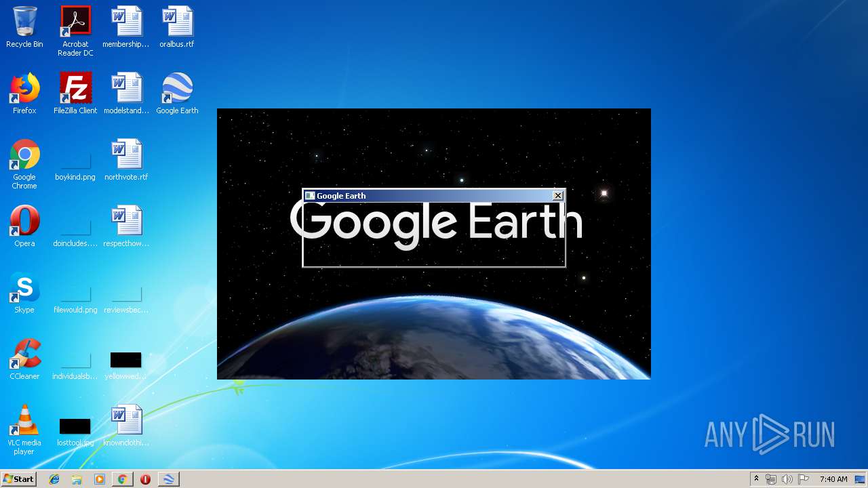
Task: Open oralbus.rtf file icon
Action: click(x=177, y=27)
